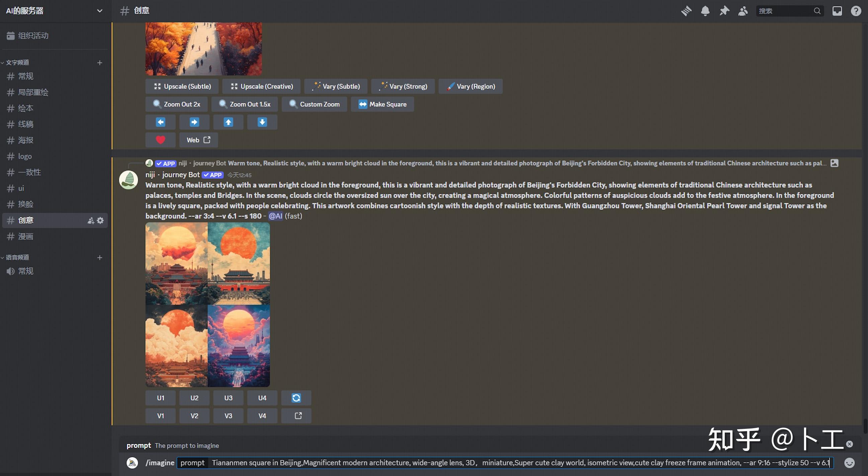
Task: Join the 常规 voice channel
Action: 26,271
